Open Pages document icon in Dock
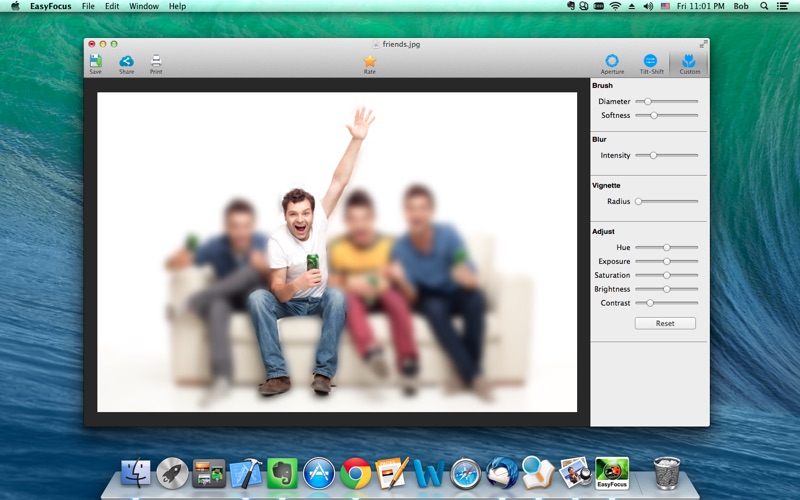Screen dimensions: 800x500 [x=392, y=473]
